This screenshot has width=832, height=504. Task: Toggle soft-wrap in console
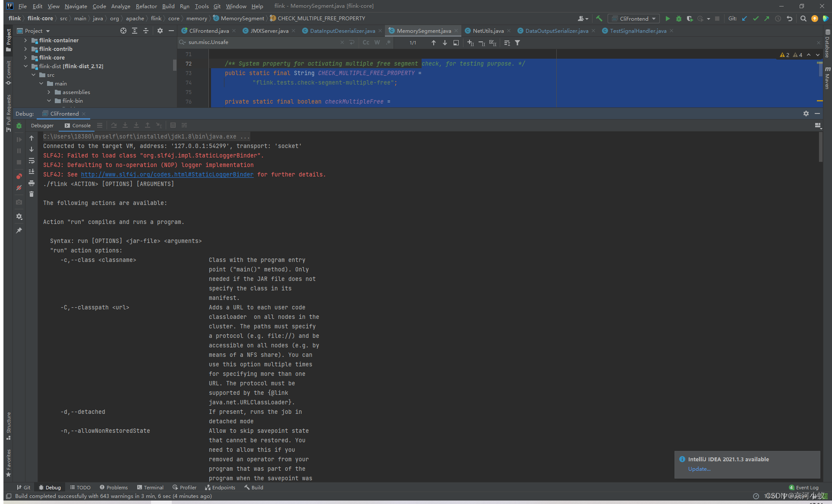point(32,161)
